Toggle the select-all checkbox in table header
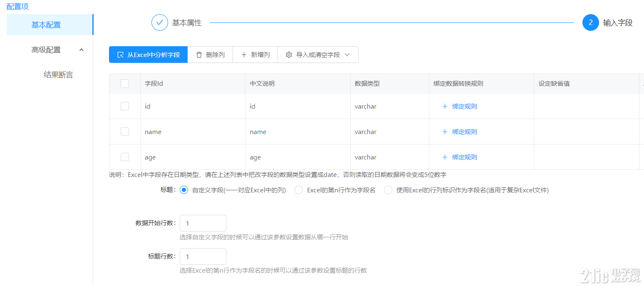Screen dimensions: 644x286 [x=125, y=84]
